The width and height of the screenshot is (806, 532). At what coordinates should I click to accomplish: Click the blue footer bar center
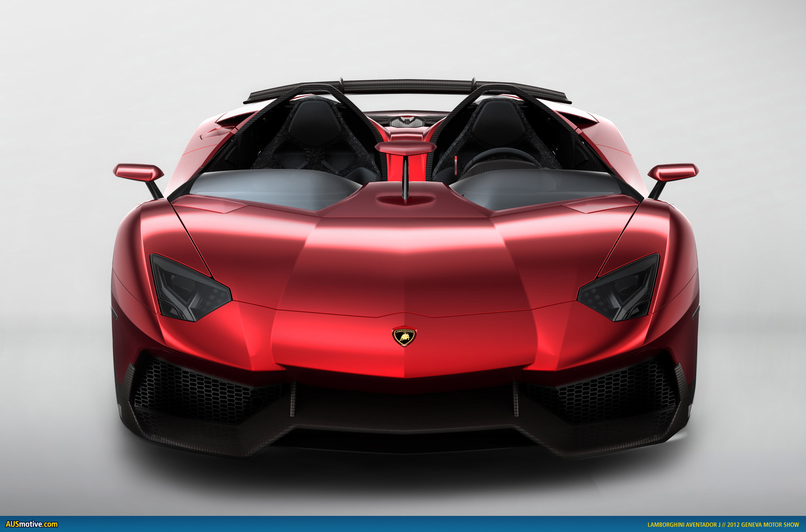[x=403, y=524]
